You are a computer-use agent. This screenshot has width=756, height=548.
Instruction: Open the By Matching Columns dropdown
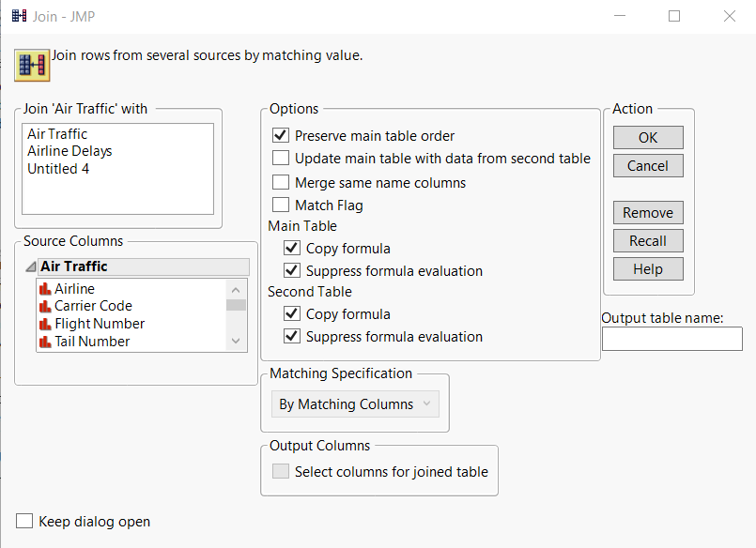(355, 403)
